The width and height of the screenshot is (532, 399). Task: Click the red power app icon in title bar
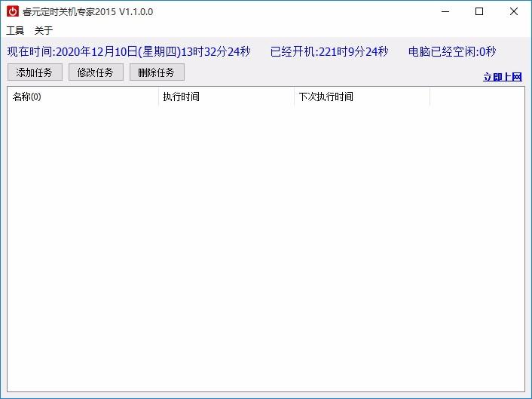[12, 11]
